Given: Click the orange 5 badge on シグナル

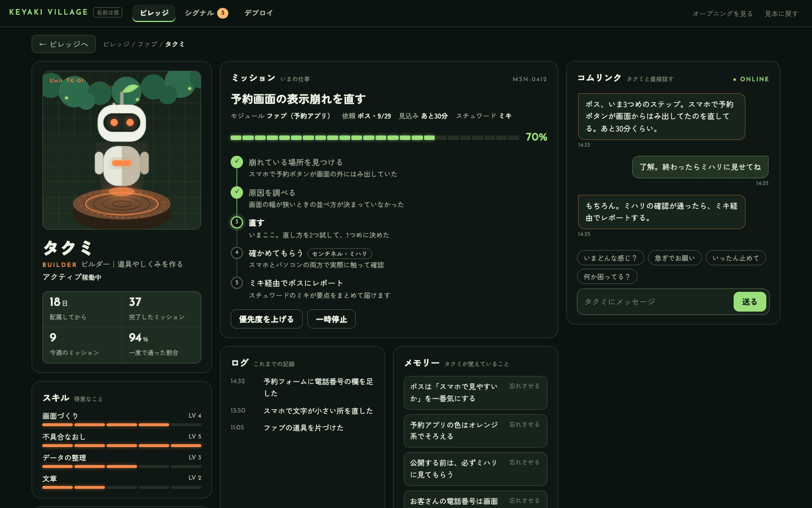Looking at the screenshot, I should pyautogui.click(x=223, y=13).
